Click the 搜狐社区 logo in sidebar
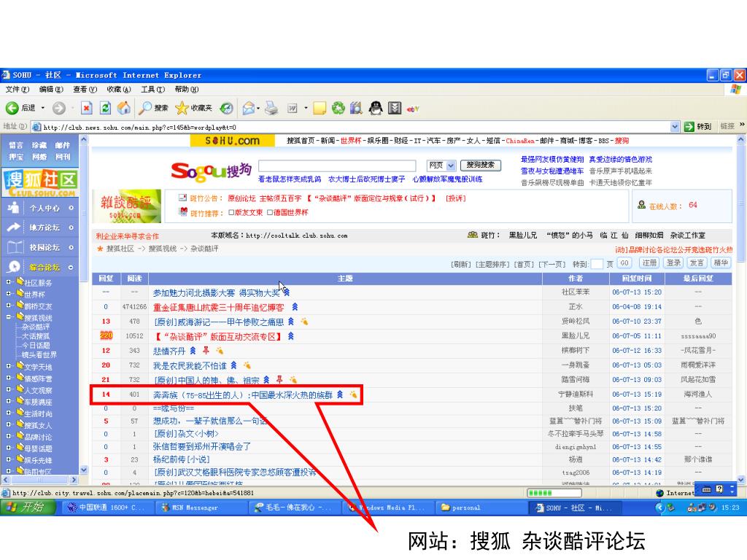The width and height of the screenshot is (747, 560). [40, 183]
